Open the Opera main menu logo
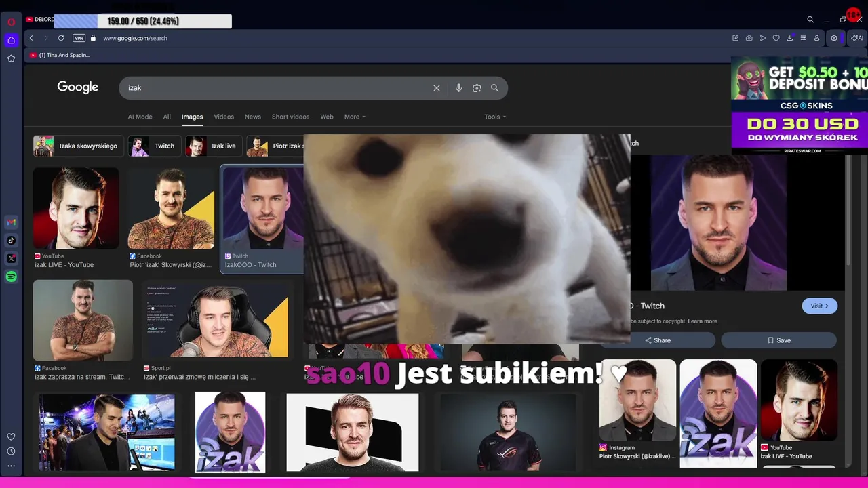This screenshot has width=868, height=488. (11, 22)
